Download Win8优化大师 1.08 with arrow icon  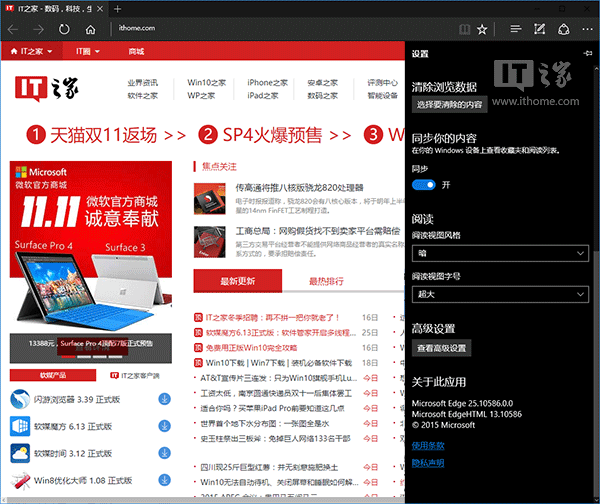(x=165, y=480)
